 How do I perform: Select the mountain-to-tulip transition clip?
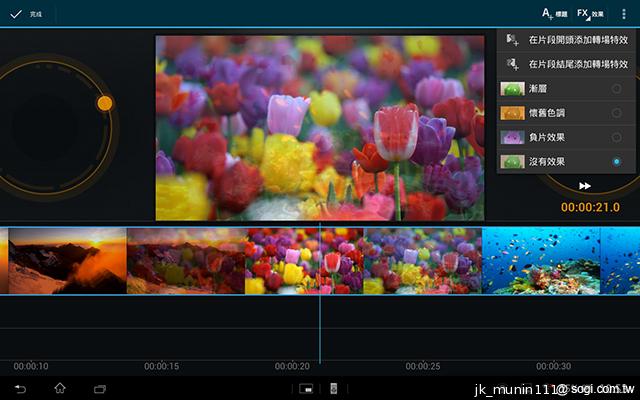tap(186, 261)
